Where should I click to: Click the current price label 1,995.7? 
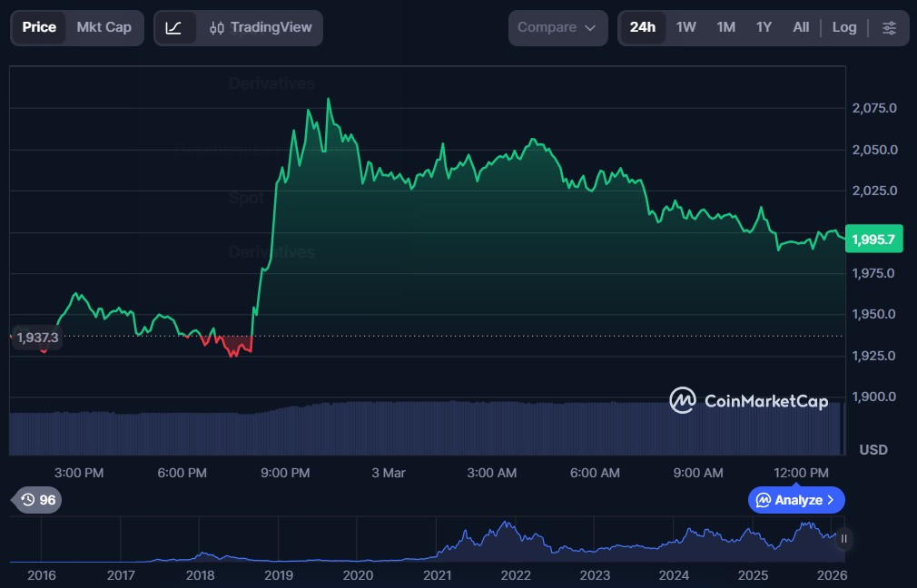873,240
